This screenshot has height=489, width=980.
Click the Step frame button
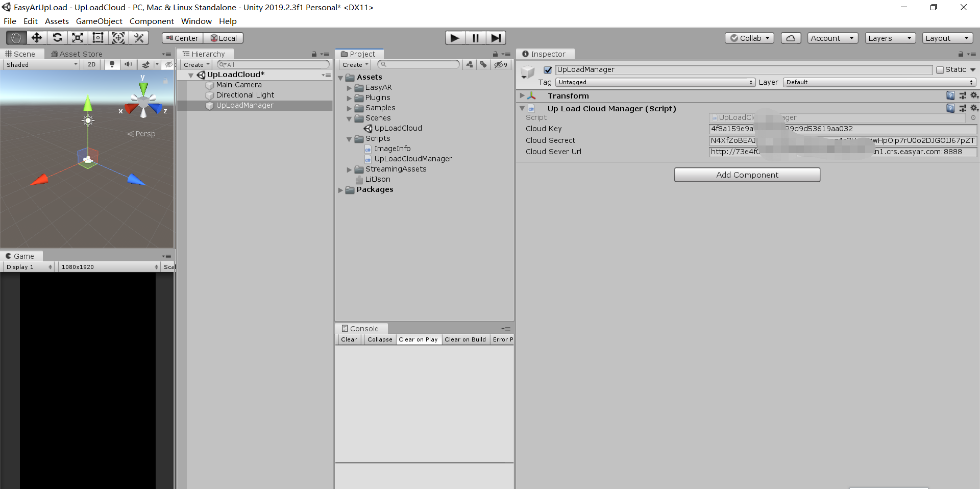click(x=496, y=38)
